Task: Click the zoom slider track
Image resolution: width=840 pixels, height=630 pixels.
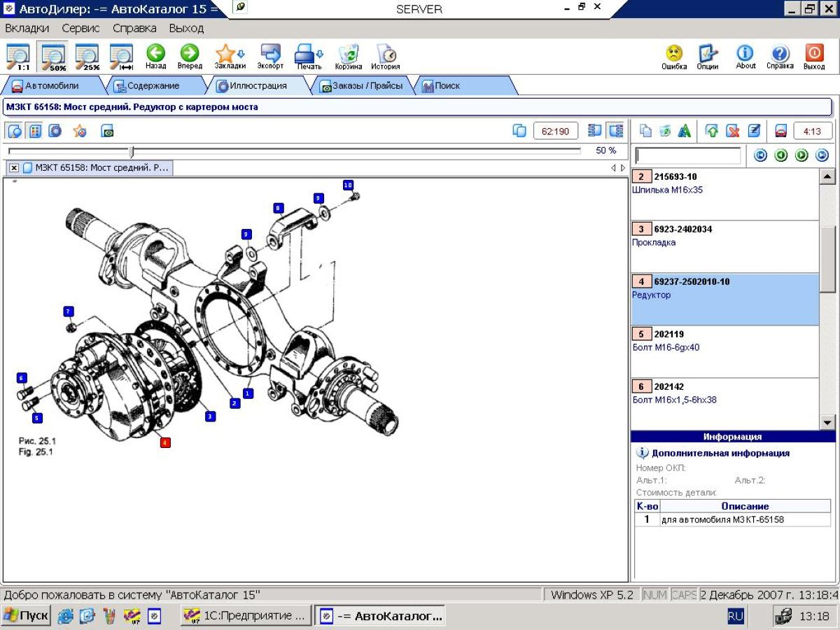Action: pyautogui.click(x=294, y=150)
